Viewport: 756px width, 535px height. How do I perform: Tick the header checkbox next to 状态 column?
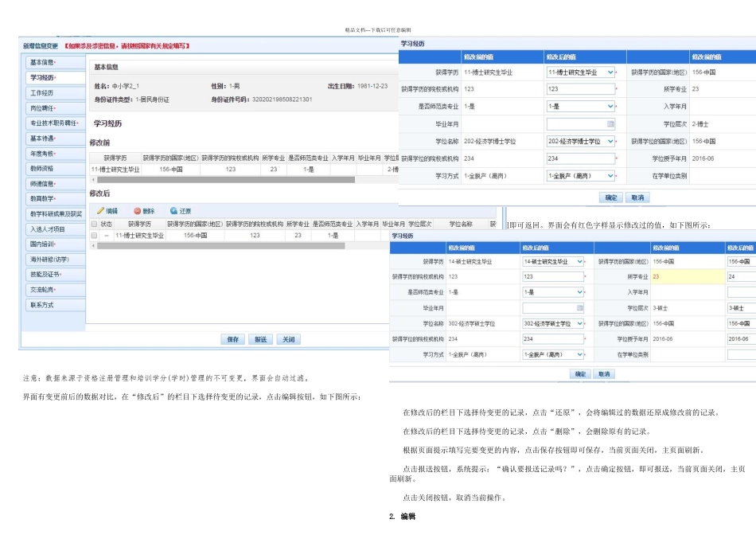pyautogui.click(x=94, y=224)
